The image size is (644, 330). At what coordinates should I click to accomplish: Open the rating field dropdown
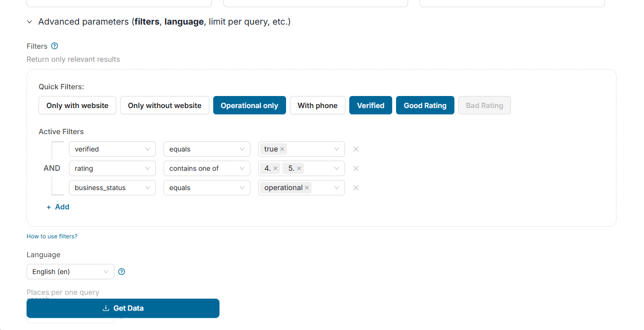tap(112, 168)
